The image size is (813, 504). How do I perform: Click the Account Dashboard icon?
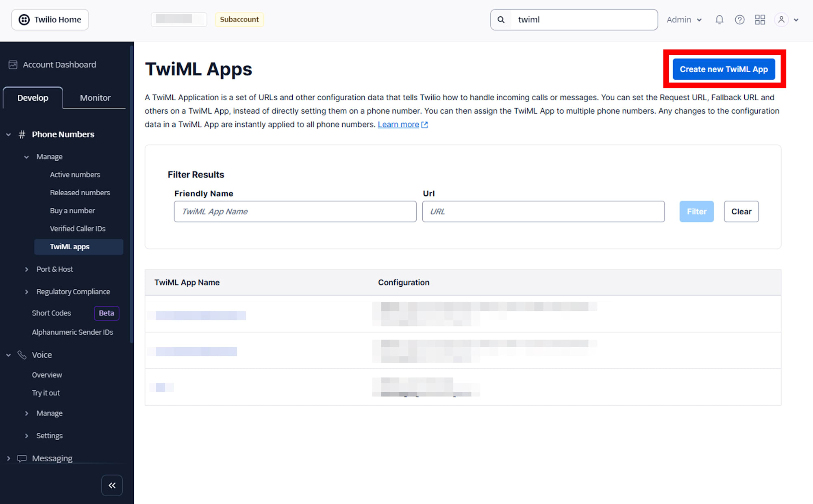click(13, 65)
